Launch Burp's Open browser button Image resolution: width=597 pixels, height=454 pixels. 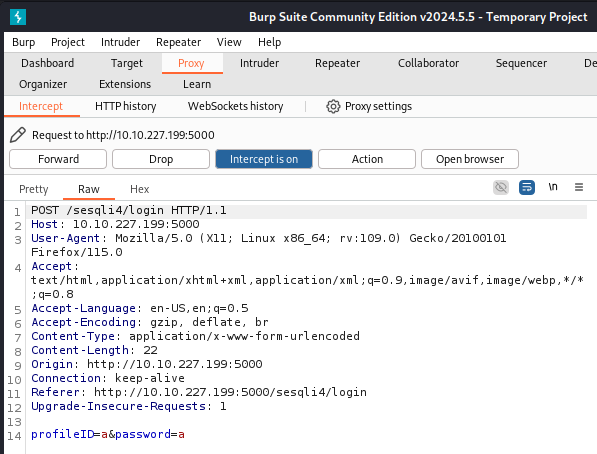(x=470, y=159)
